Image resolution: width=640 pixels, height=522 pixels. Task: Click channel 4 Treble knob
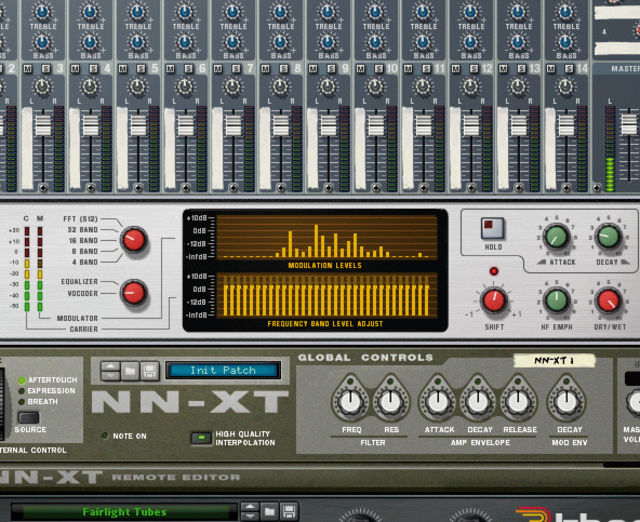(x=90, y=12)
